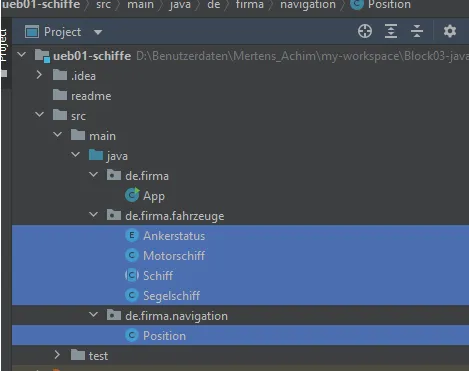Click the ueb01-schiffe breadcrumb in navigation bar

tap(41, 5)
